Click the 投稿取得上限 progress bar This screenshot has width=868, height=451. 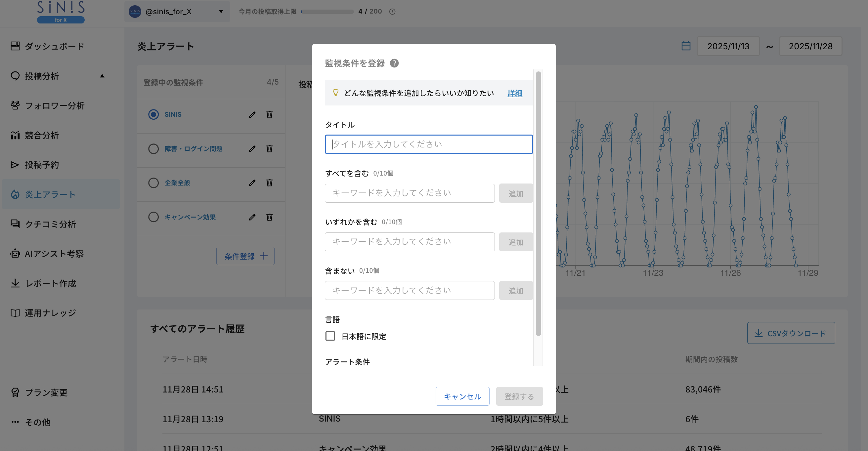(327, 11)
